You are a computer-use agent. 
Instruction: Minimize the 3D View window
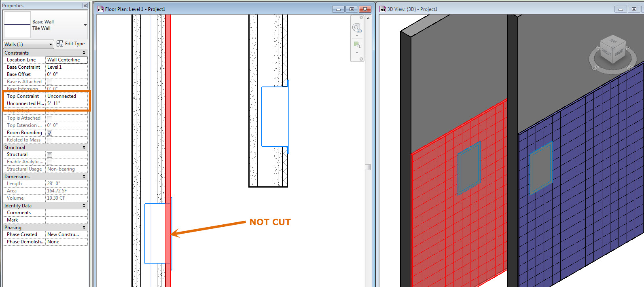pos(621,9)
